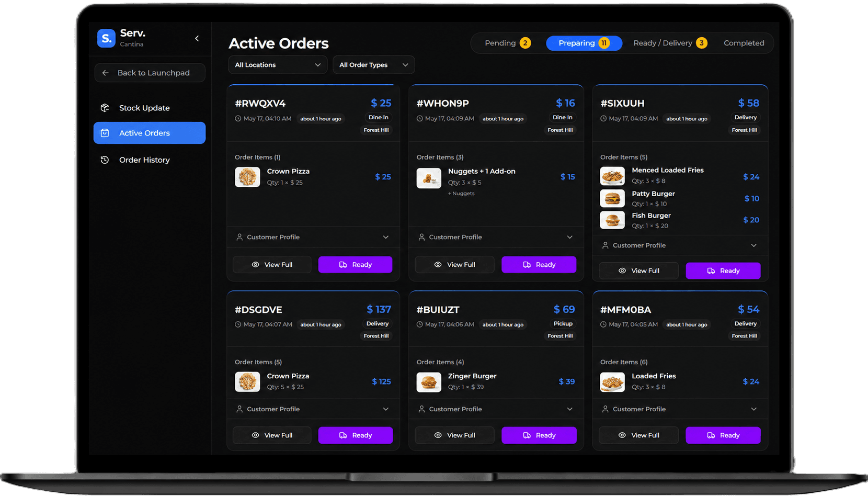
Task: Mark order #SIXUUH as Ready
Action: (x=723, y=271)
